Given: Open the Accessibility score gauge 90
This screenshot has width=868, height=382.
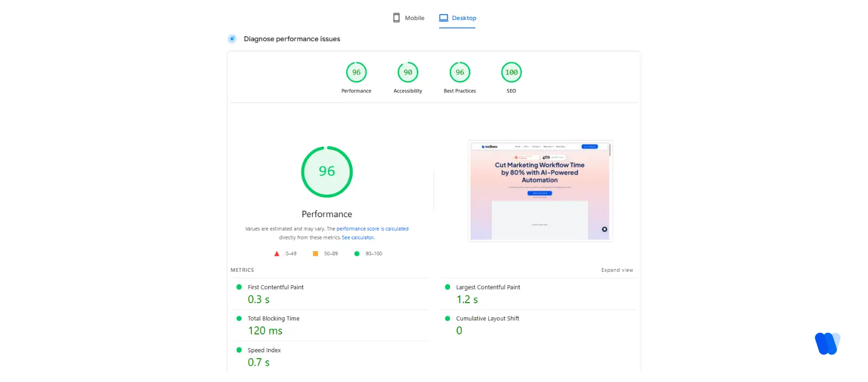Looking at the screenshot, I should pos(408,72).
